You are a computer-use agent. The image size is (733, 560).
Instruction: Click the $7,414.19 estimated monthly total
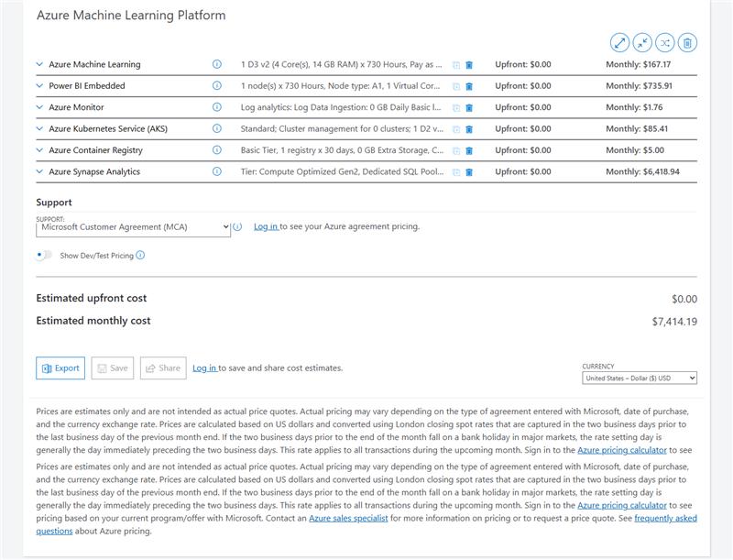tap(674, 322)
